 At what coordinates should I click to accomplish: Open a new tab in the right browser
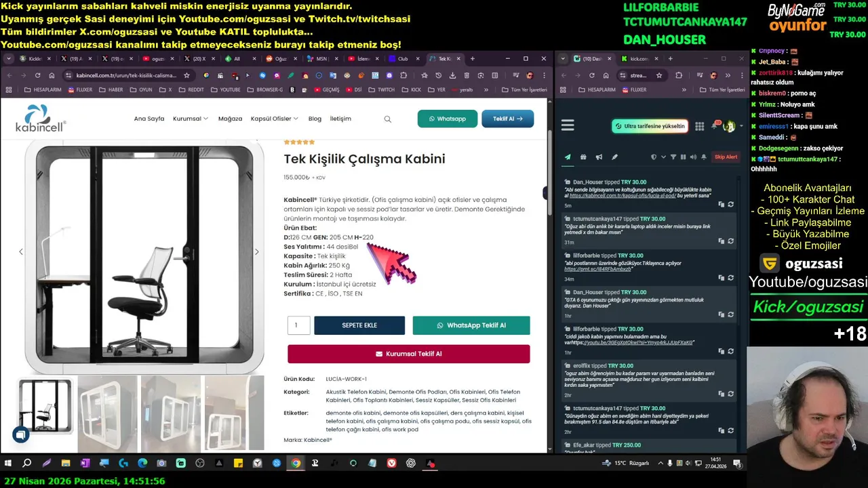(670, 59)
